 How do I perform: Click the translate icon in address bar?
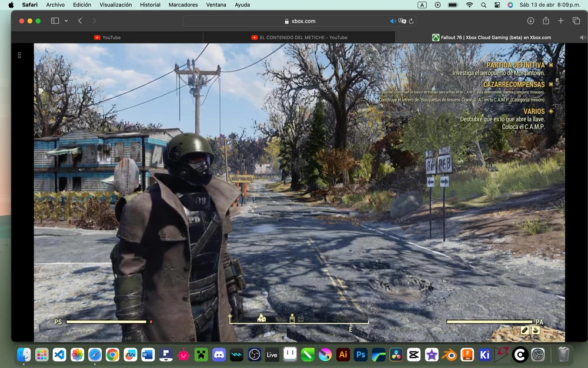402,21
